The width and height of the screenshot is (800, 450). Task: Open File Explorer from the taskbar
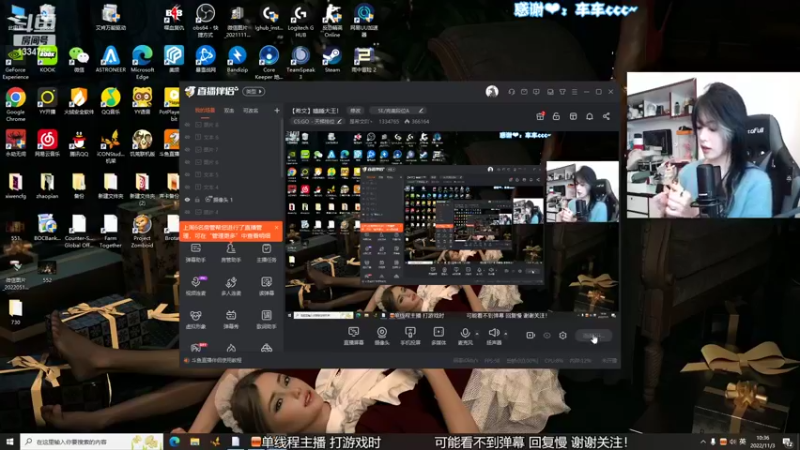(195, 442)
